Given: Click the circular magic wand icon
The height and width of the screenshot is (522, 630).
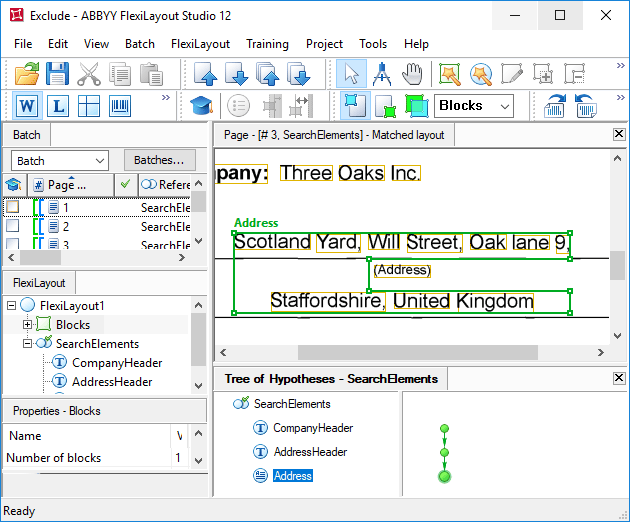Looking at the screenshot, I should [x=481, y=74].
